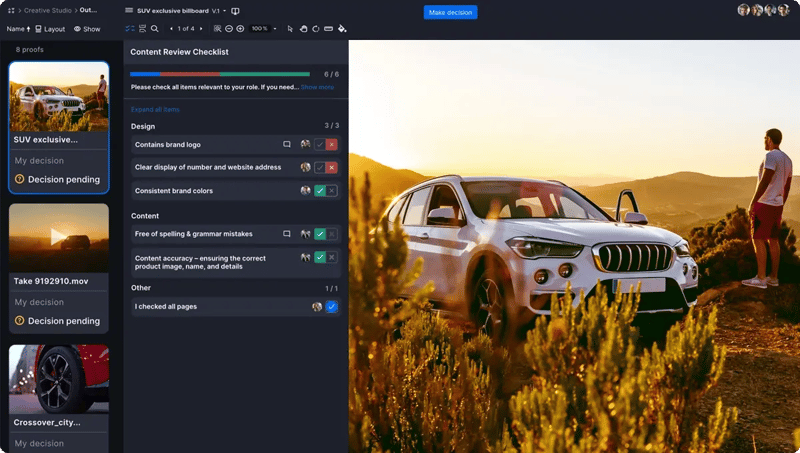The height and width of the screenshot is (453, 800).
Task: Open the Crossover_city proof thumbnail
Action: [59, 379]
